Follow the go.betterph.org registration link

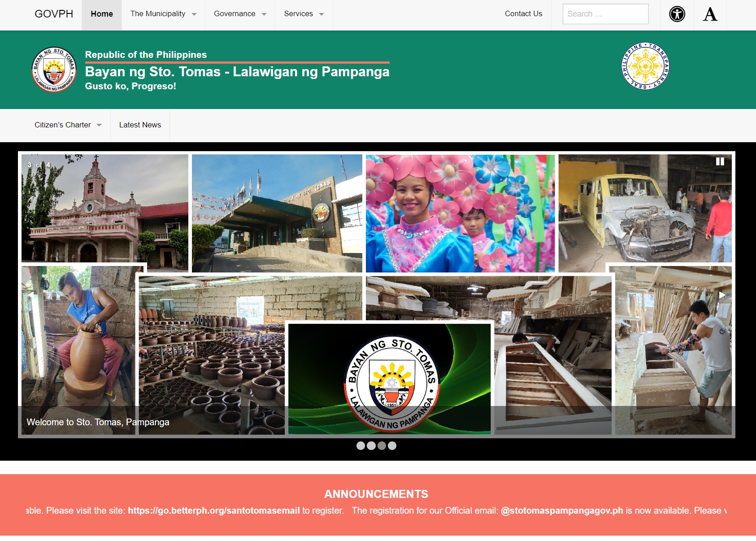(x=213, y=510)
